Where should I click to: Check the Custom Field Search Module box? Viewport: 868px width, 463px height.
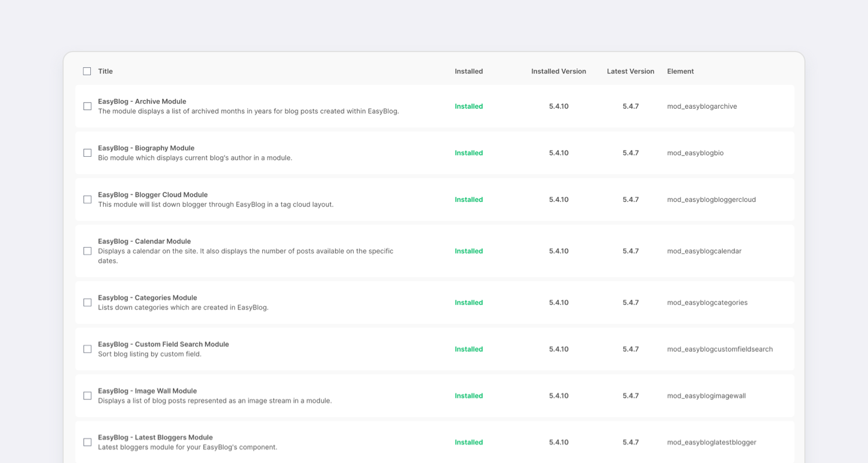pyautogui.click(x=87, y=349)
